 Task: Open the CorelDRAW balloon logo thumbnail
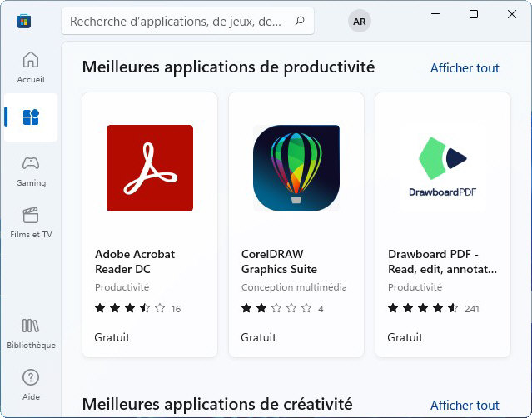(296, 168)
